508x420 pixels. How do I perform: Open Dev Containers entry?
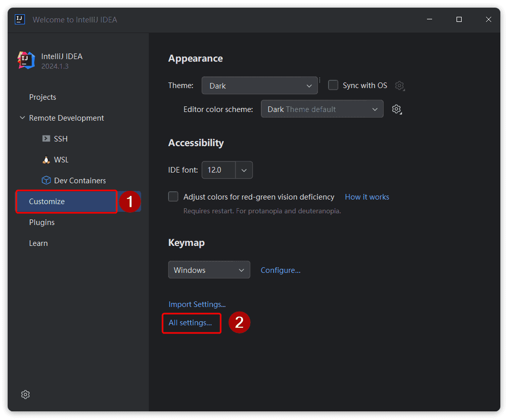[80, 181]
